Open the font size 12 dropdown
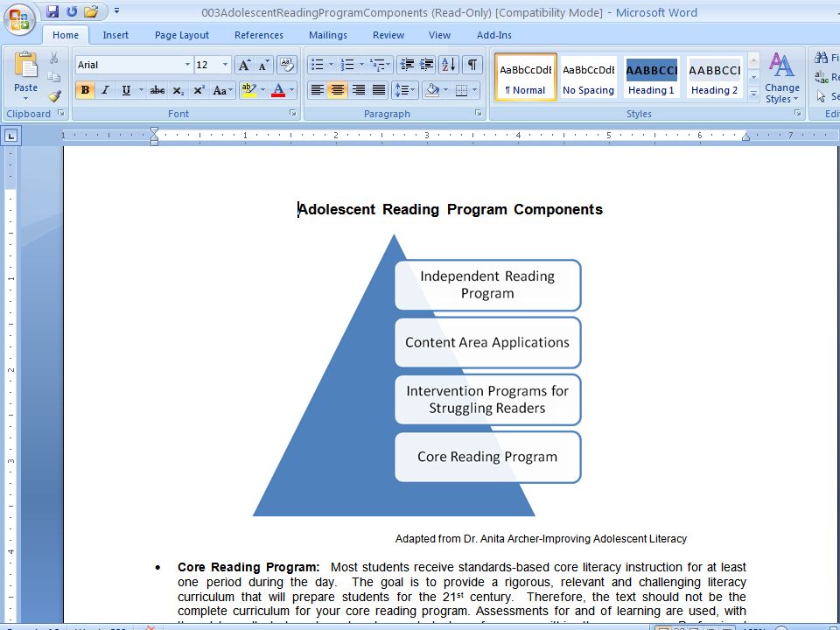Screen dimensions: 840x630 (x=225, y=65)
